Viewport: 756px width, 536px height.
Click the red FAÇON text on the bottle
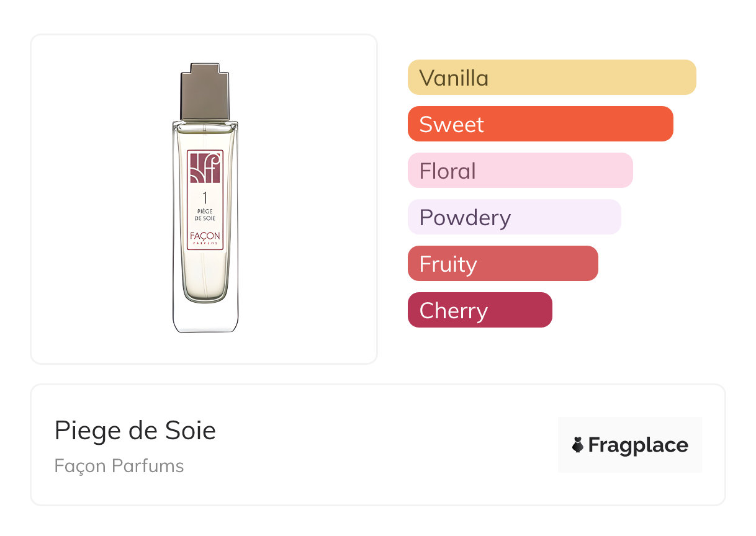point(205,238)
